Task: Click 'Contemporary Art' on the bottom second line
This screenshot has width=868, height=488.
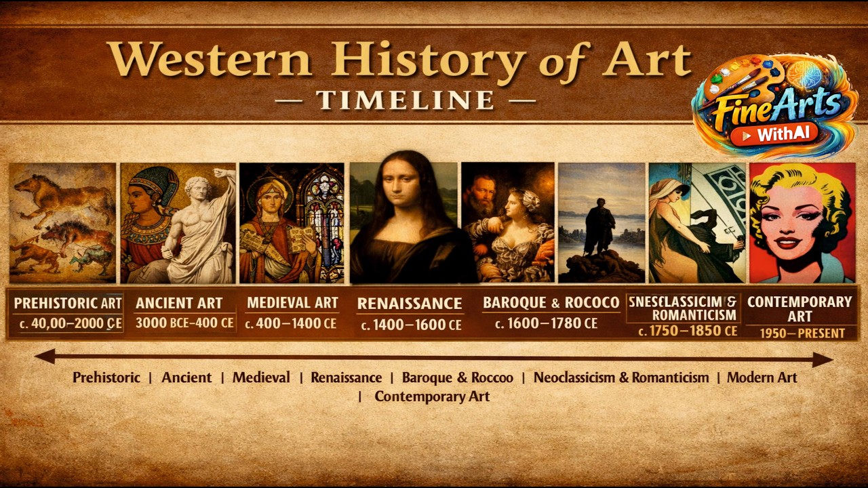Action: click(x=432, y=396)
